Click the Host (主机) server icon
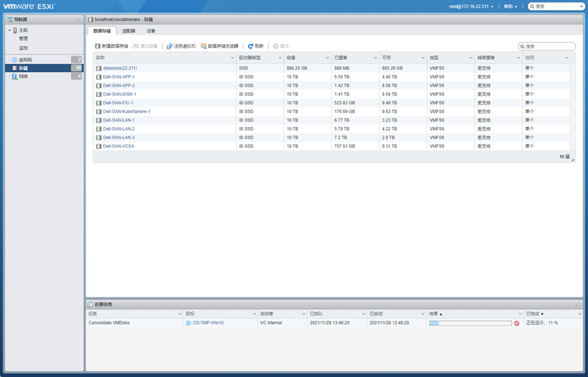This screenshot has height=377, width=588. (15, 30)
